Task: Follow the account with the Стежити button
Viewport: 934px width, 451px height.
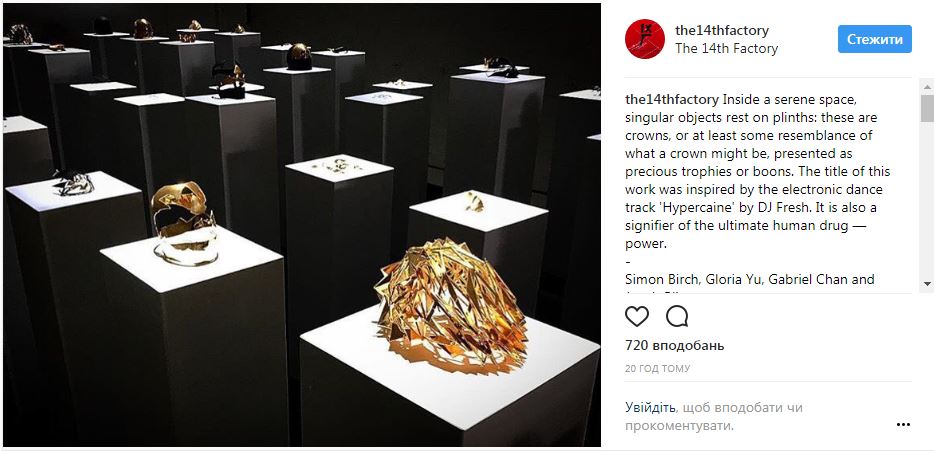Action: coord(874,39)
